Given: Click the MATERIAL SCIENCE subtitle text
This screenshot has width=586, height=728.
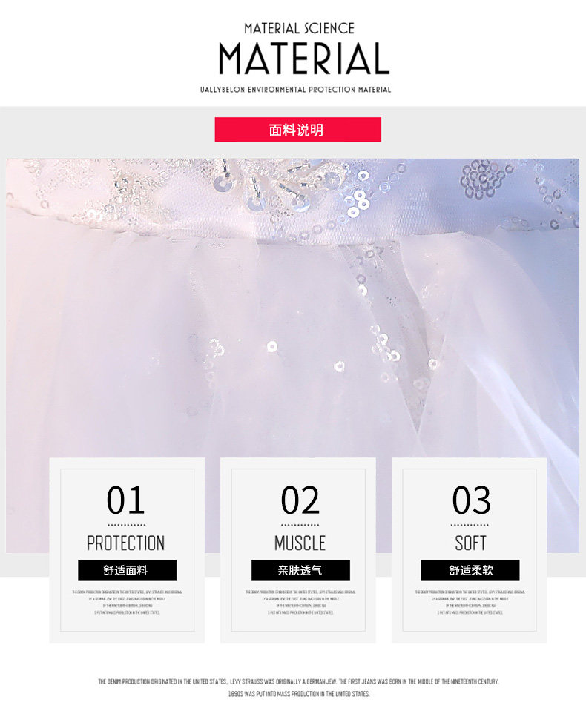Looking at the screenshot, I should click(x=299, y=28).
